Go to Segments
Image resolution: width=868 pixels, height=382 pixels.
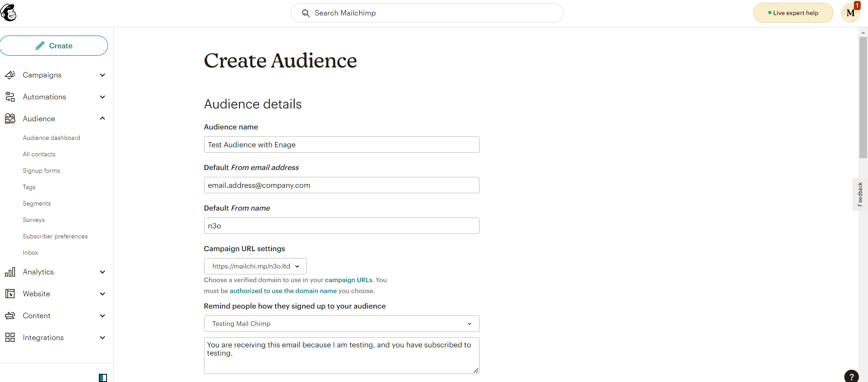point(37,203)
